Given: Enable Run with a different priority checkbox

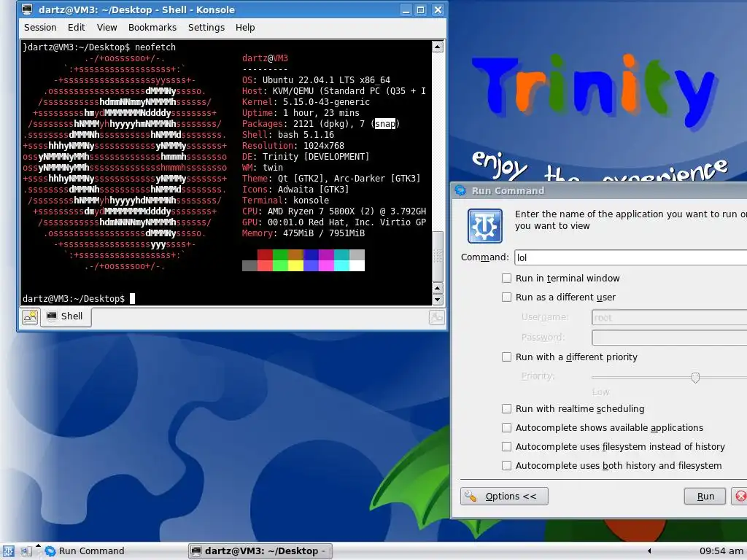Looking at the screenshot, I should pyautogui.click(x=506, y=357).
